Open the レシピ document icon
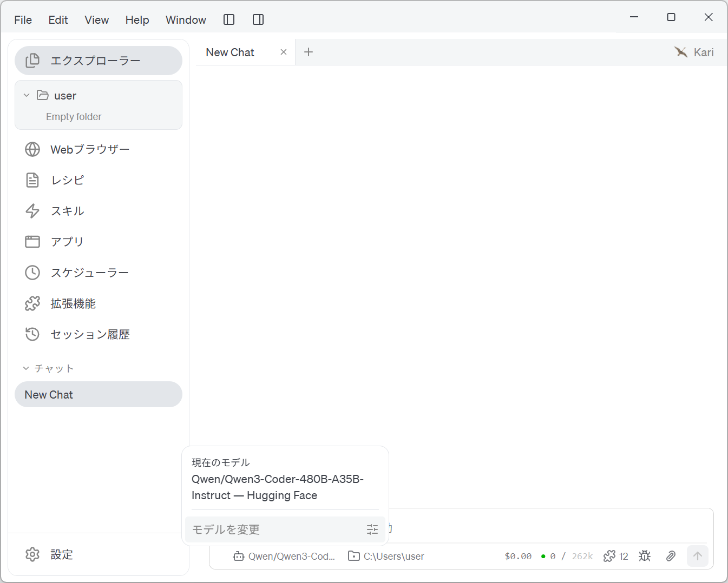 32,180
